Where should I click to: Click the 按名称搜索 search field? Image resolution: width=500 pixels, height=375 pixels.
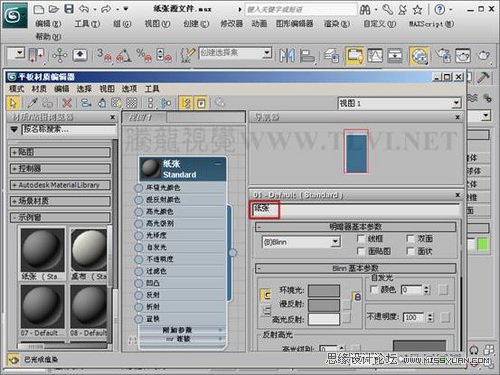coord(69,129)
